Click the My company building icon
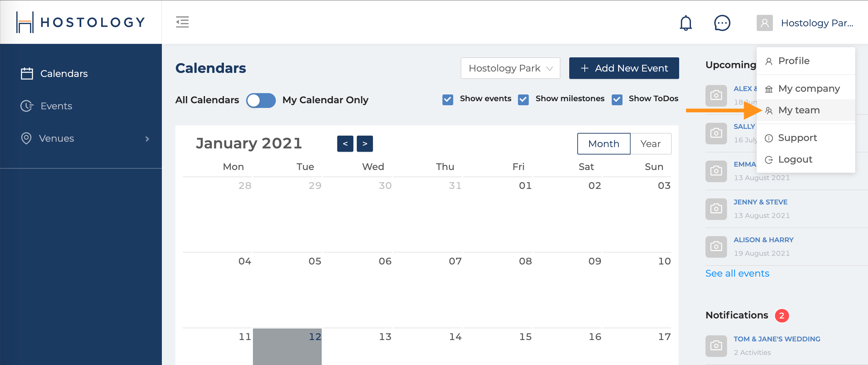The width and height of the screenshot is (868, 365). pos(769,89)
